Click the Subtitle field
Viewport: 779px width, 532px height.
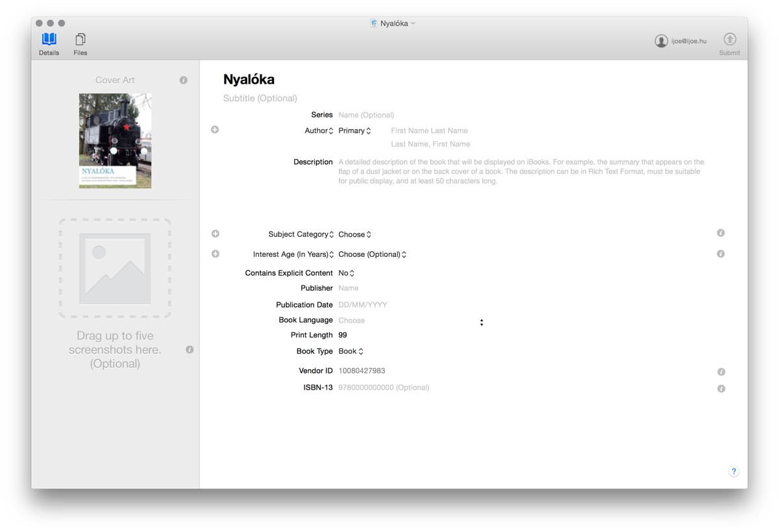pyautogui.click(x=260, y=99)
